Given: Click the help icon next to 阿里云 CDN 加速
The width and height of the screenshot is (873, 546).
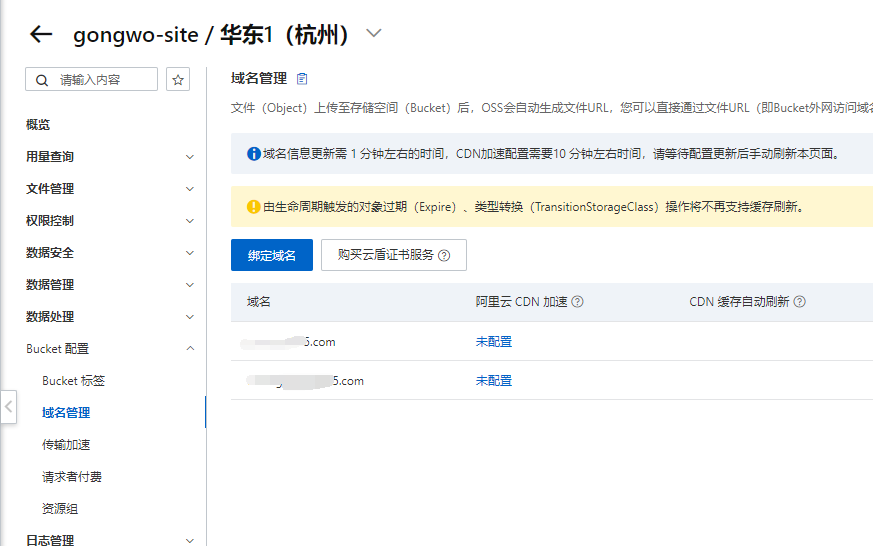Looking at the screenshot, I should pyautogui.click(x=577, y=302).
